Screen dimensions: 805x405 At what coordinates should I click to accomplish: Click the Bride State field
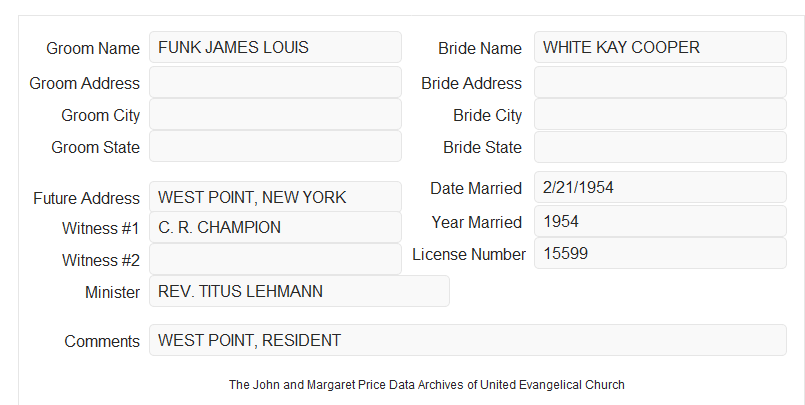(x=660, y=147)
